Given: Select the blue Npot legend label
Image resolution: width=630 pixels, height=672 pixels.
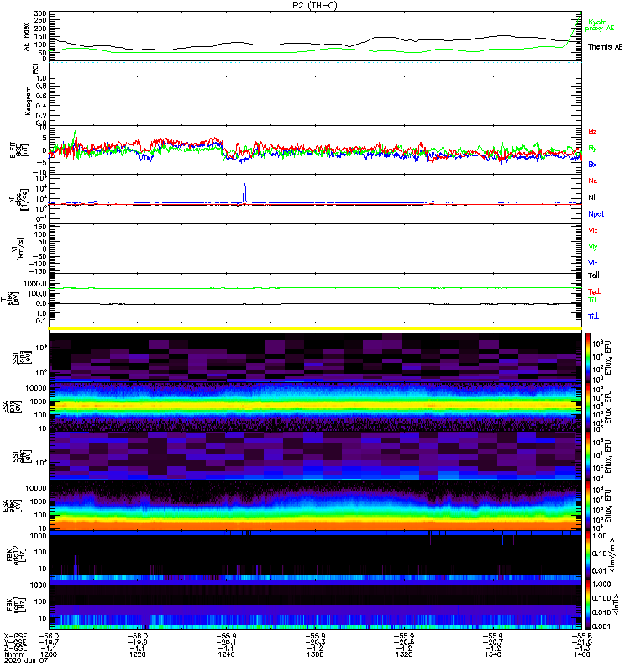Looking at the screenshot, I should (x=596, y=214).
